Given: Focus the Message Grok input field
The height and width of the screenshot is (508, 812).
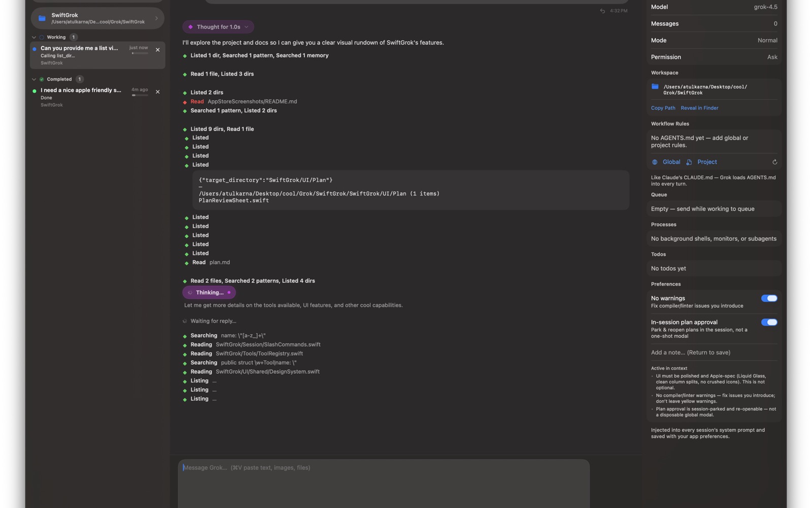Looking at the screenshot, I should (384, 483).
